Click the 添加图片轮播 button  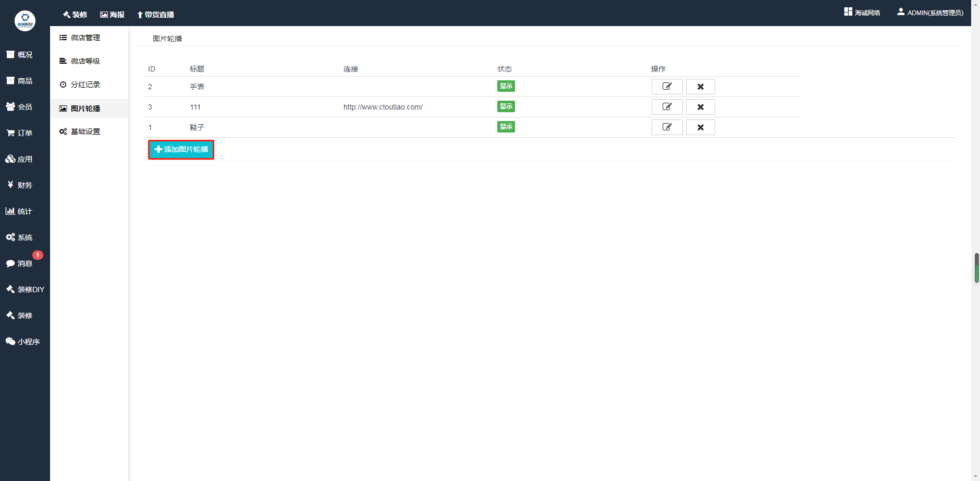181,150
